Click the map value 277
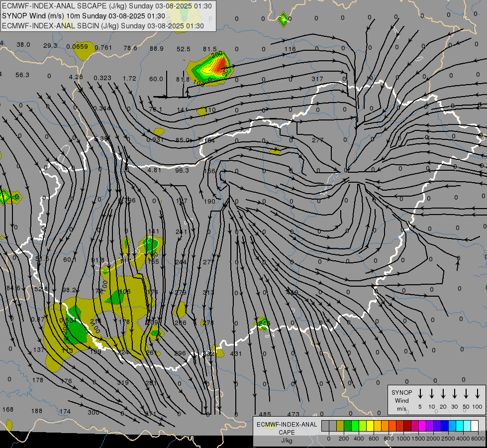This screenshot has height=448, width=487. pos(317,140)
